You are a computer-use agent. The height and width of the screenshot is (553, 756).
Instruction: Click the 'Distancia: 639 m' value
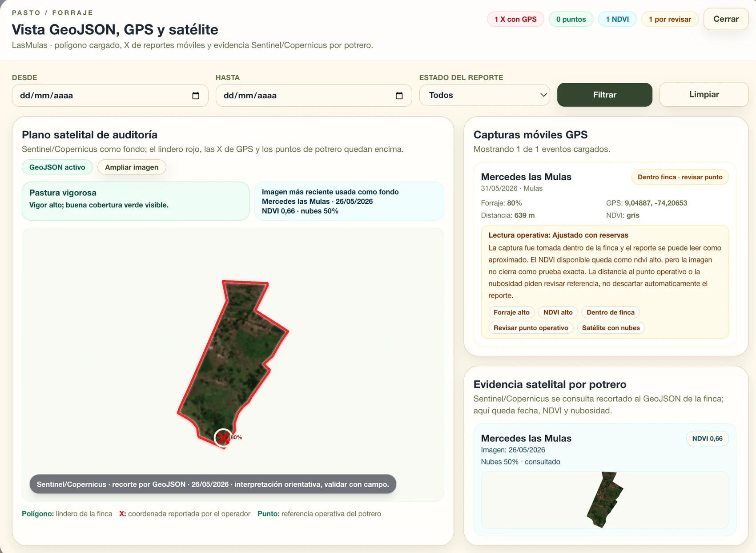click(508, 215)
